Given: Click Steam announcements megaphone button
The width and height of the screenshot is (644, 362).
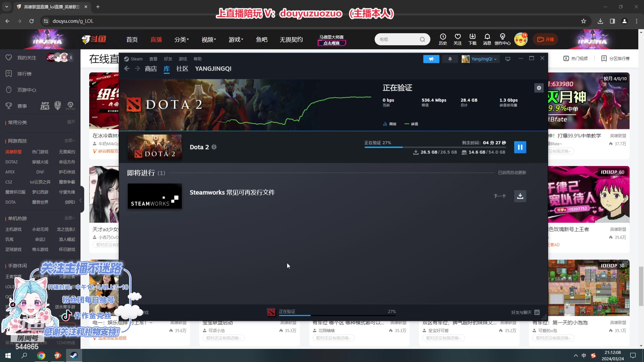Looking at the screenshot, I should click(431, 59).
